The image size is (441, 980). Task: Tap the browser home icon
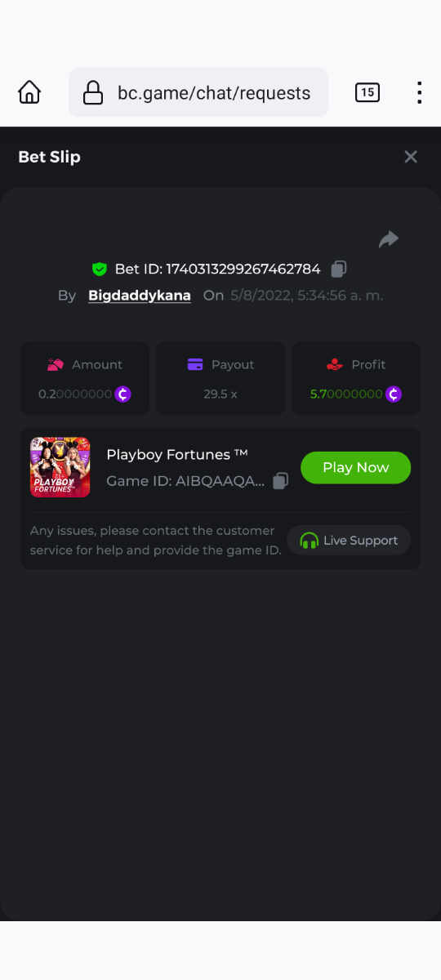[29, 92]
